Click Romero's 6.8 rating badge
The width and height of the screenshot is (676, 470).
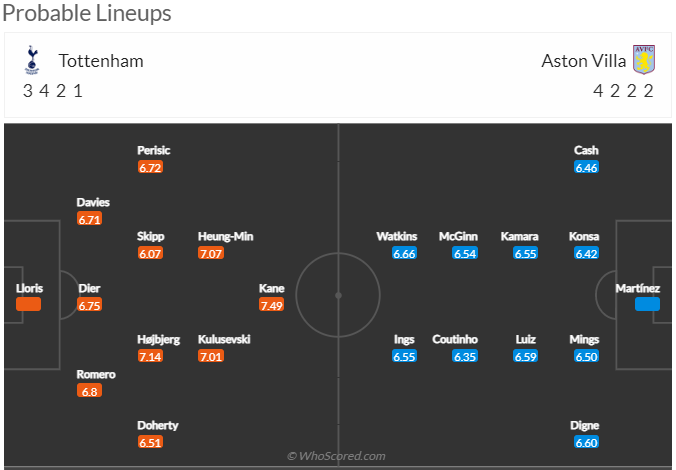[89, 391]
